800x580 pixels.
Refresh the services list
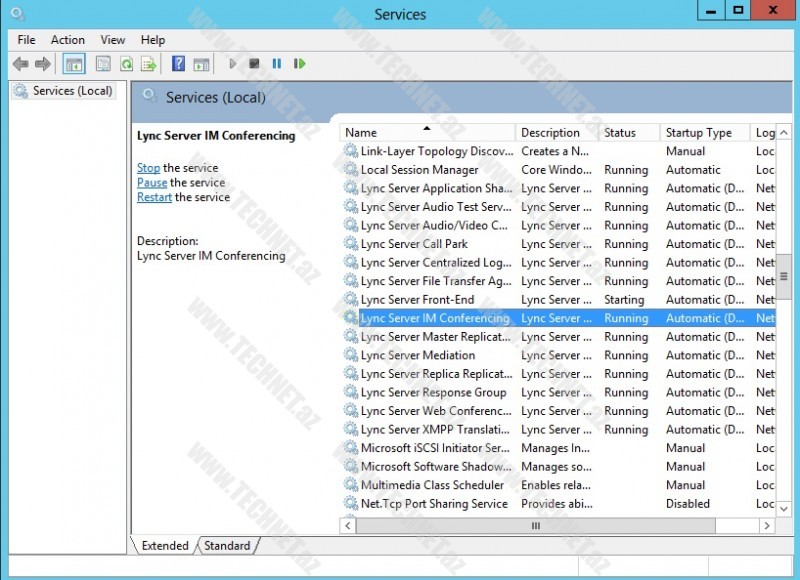(x=126, y=63)
